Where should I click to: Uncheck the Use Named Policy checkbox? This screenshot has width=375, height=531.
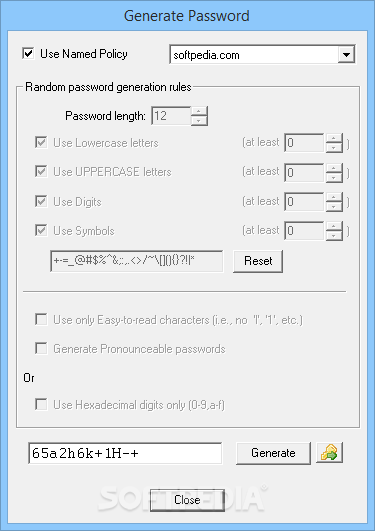[x=28, y=54]
